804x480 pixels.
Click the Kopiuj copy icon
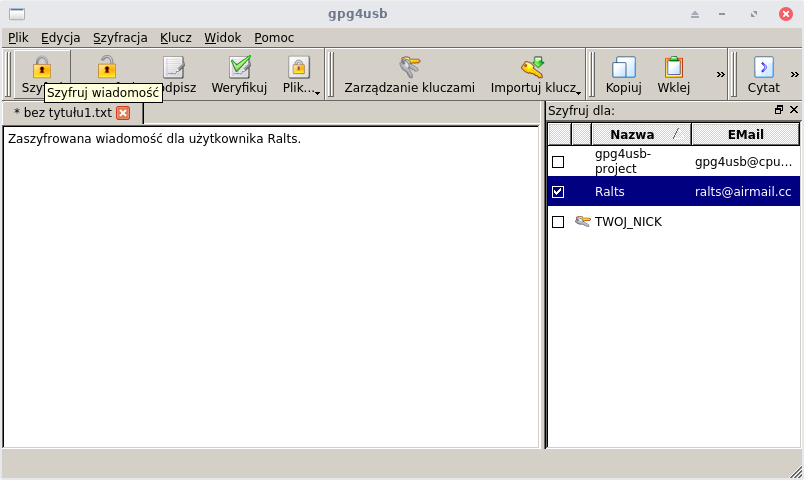coord(624,67)
